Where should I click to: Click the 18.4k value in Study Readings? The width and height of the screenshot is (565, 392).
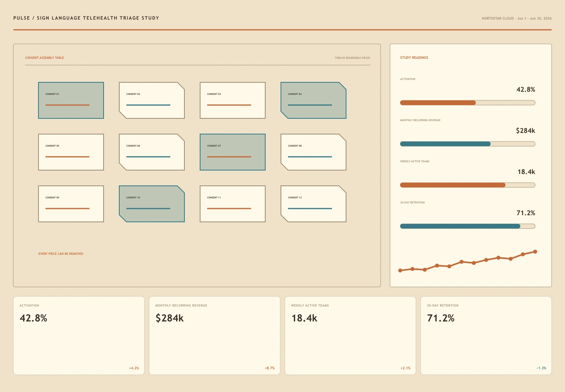[526, 172]
